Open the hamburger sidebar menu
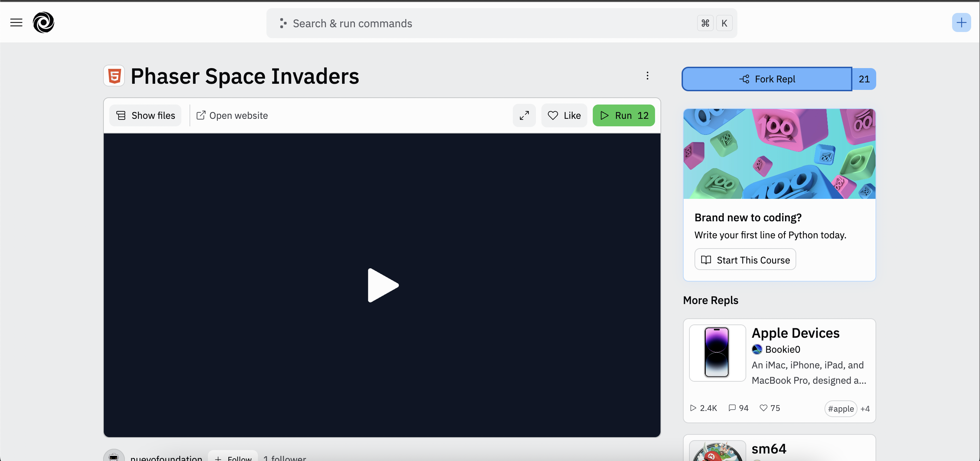The width and height of the screenshot is (980, 461). pos(16,22)
